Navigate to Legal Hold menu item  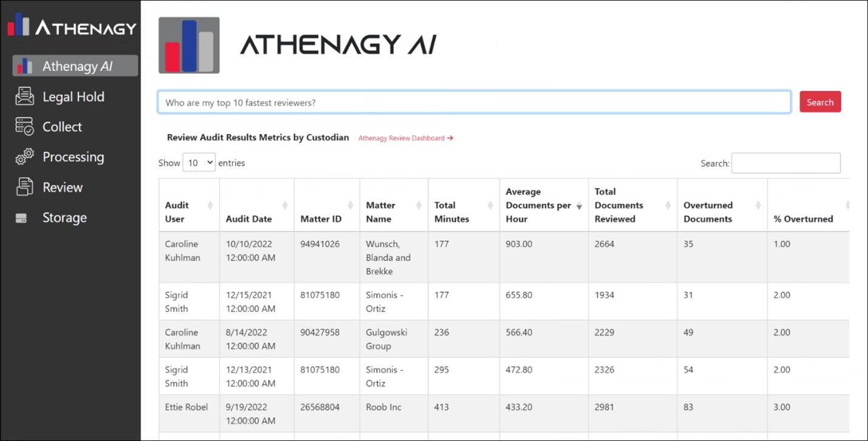pos(73,96)
